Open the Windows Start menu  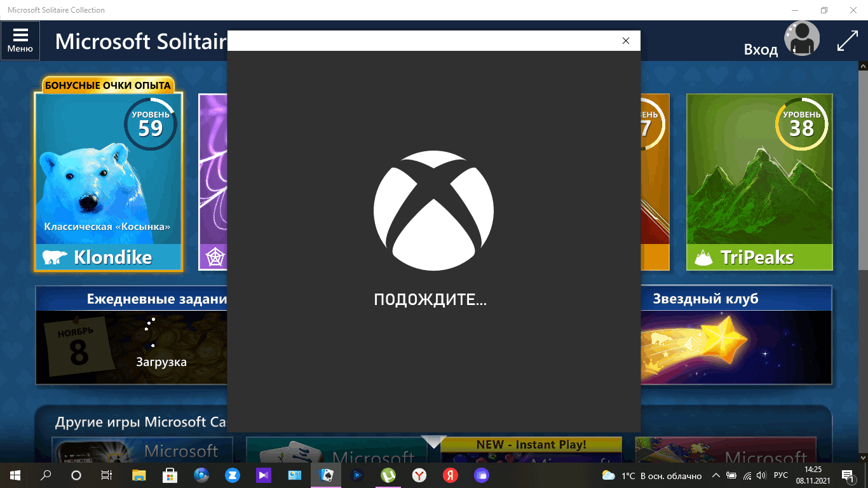pos(15,475)
